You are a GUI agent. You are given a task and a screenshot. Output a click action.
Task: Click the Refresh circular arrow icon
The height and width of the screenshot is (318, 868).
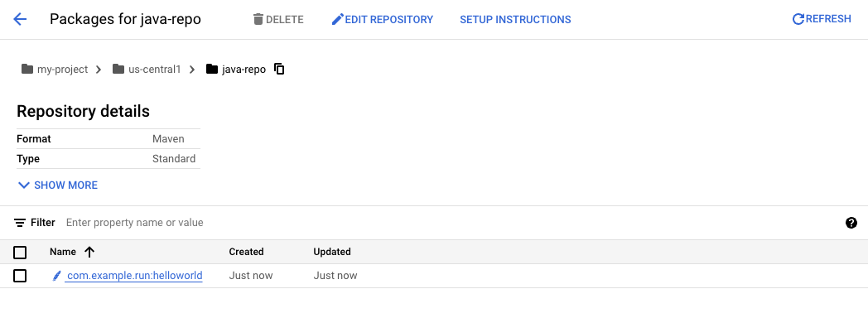798,19
